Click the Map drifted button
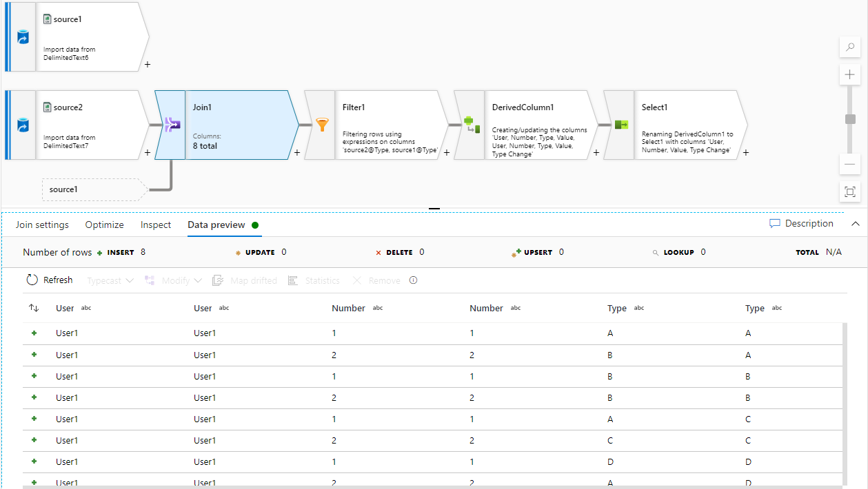Viewport: 868px width, 489px height. click(x=245, y=280)
